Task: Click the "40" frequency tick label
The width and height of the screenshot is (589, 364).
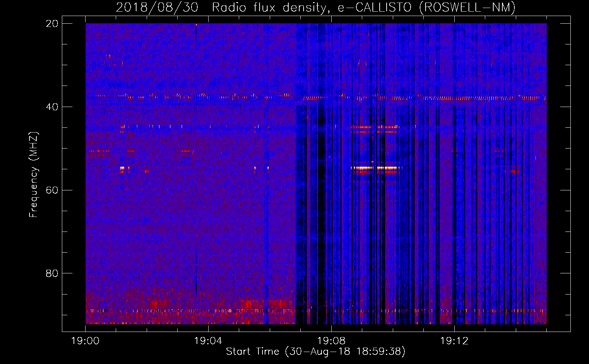Action: click(x=52, y=107)
